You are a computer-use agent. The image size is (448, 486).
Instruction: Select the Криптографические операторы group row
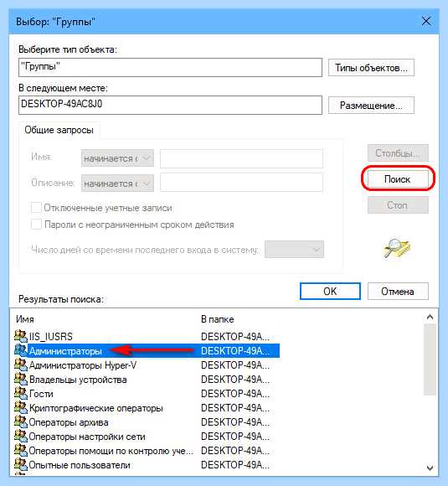pyautogui.click(x=147, y=408)
